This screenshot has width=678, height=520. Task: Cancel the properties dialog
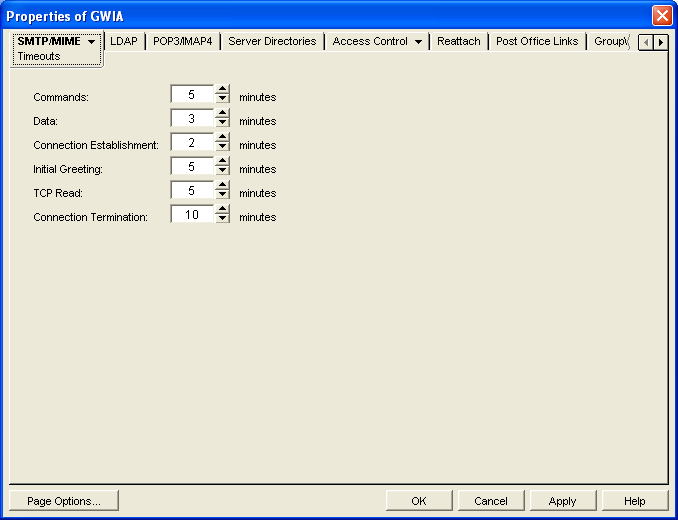[x=491, y=501]
